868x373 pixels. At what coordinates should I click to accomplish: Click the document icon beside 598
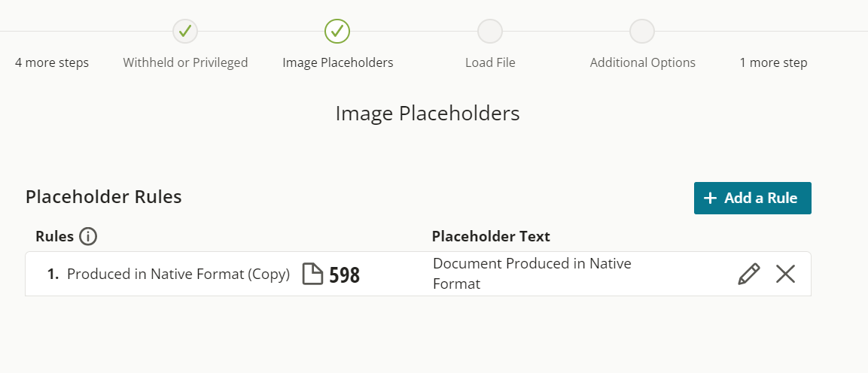click(x=312, y=274)
